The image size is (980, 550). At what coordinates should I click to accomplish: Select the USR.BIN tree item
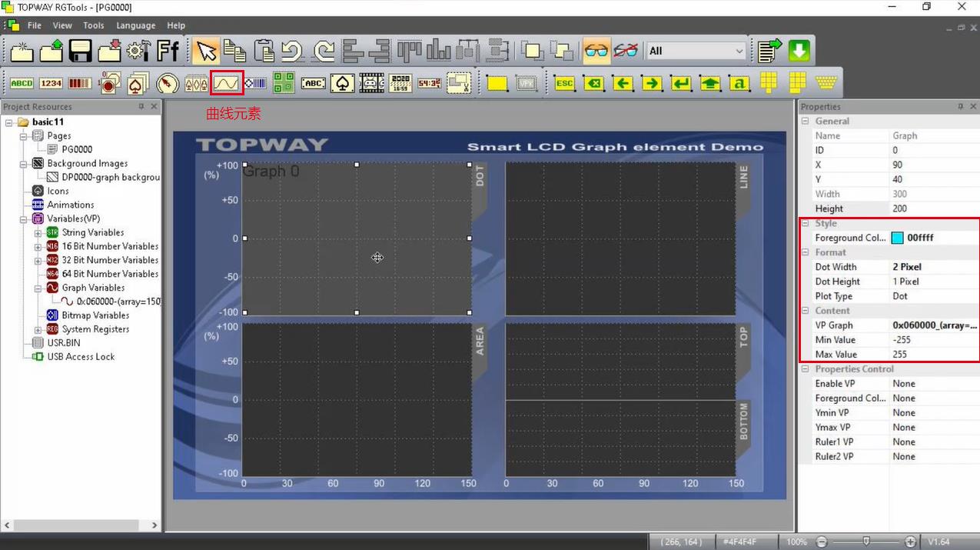(x=63, y=343)
